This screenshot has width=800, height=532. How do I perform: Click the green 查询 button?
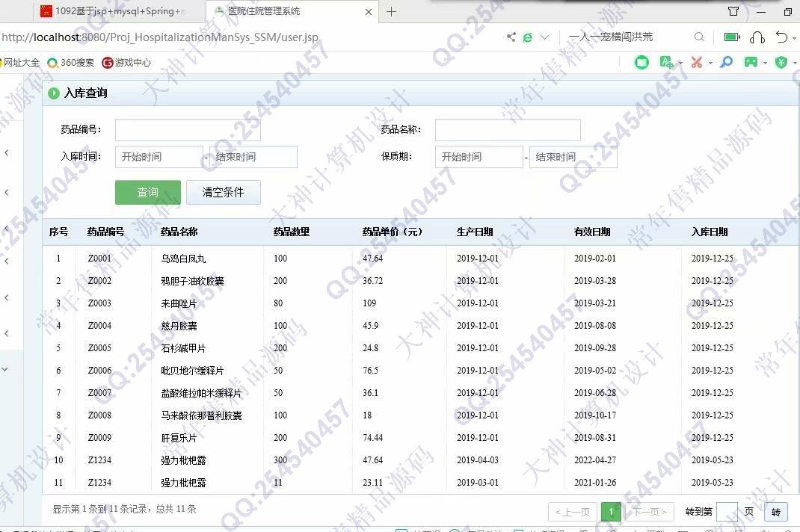click(147, 192)
